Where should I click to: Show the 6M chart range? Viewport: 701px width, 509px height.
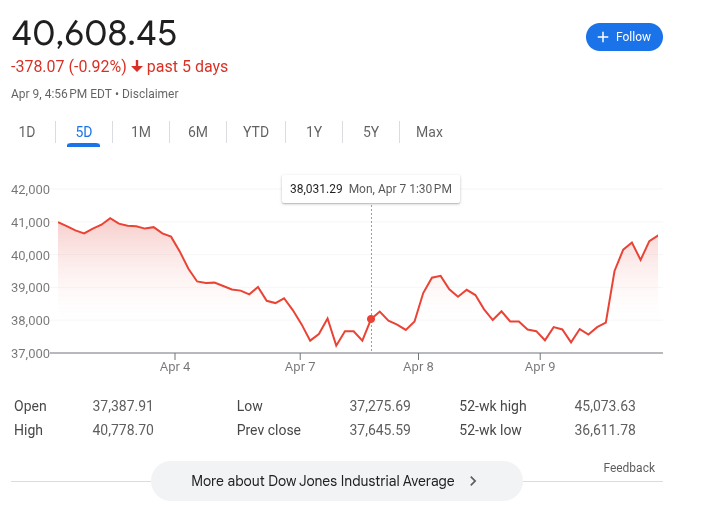click(x=198, y=132)
